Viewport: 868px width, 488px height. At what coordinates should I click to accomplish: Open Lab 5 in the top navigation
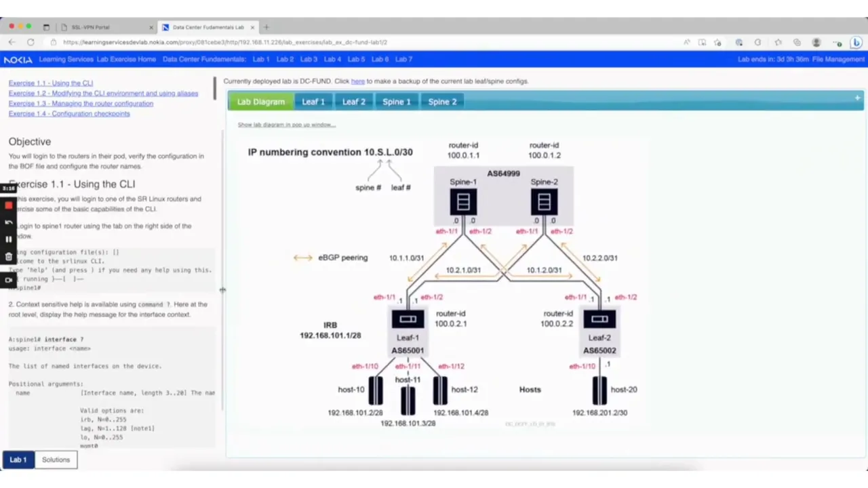tap(356, 60)
